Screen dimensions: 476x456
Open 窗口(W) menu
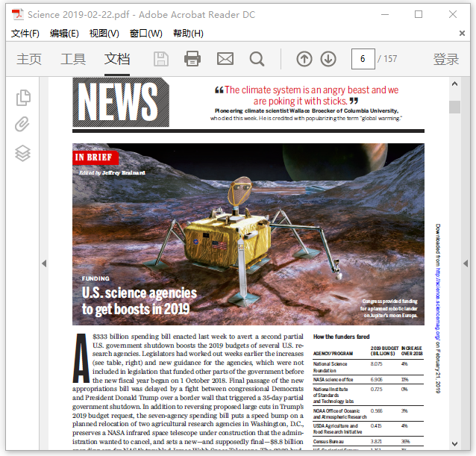point(146,33)
